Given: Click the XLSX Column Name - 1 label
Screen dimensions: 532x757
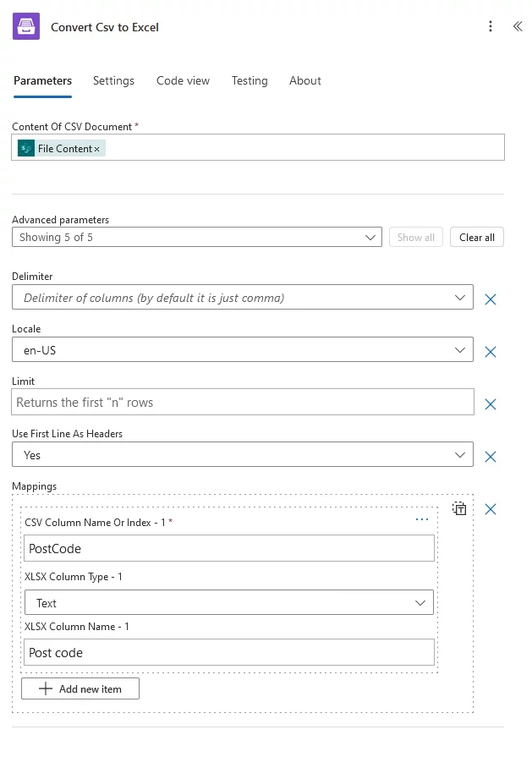Looking at the screenshot, I should click(x=77, y=627).
